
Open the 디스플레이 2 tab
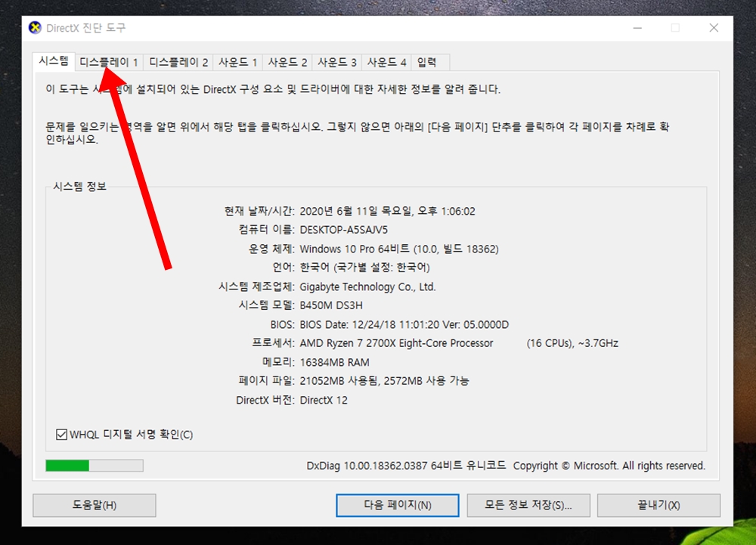[x=178, y=62]
